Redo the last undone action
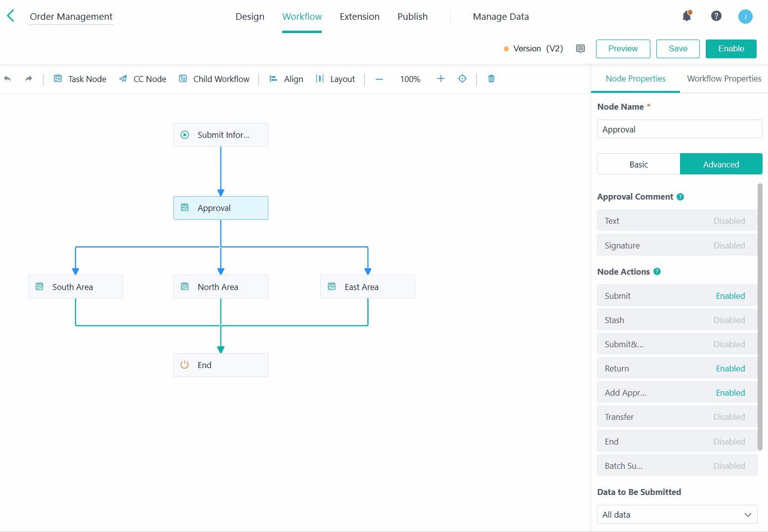The width and height of the screenshot is (768, 532). (28, 79)
